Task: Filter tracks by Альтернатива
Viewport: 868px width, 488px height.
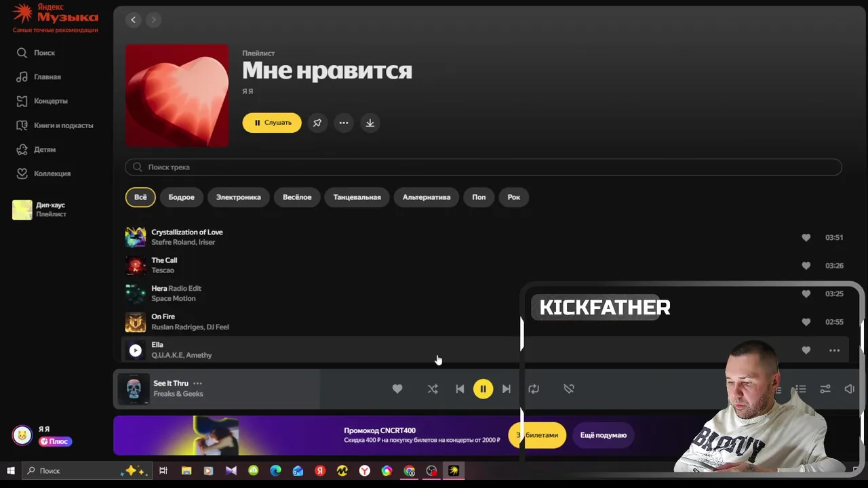Action: (427, 197)
